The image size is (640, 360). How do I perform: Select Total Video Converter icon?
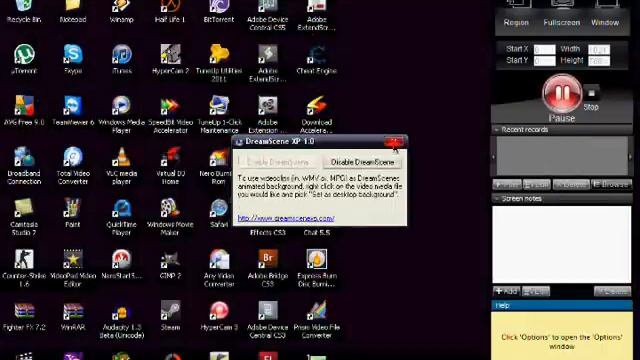pyautogui.click(x=73, y=165)
